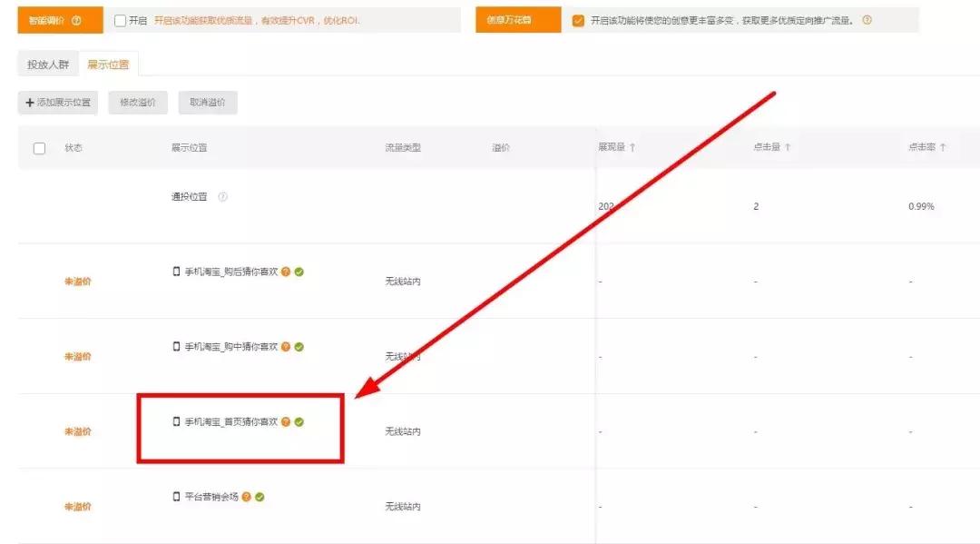The image size is (980, 544).
Task: Sort the table by 展现量
Action: pos(617,146)
